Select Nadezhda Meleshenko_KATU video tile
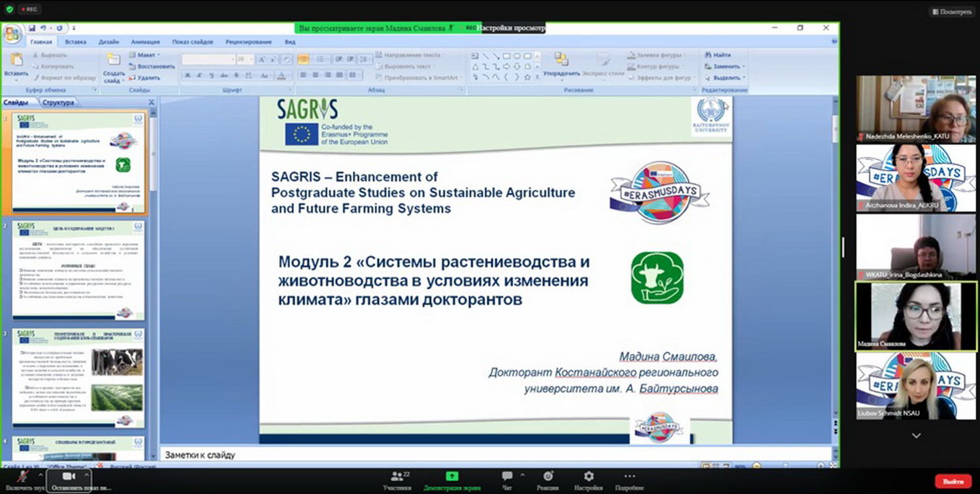Viewport: 980px width, 494px height. click(x=916, y=109)
